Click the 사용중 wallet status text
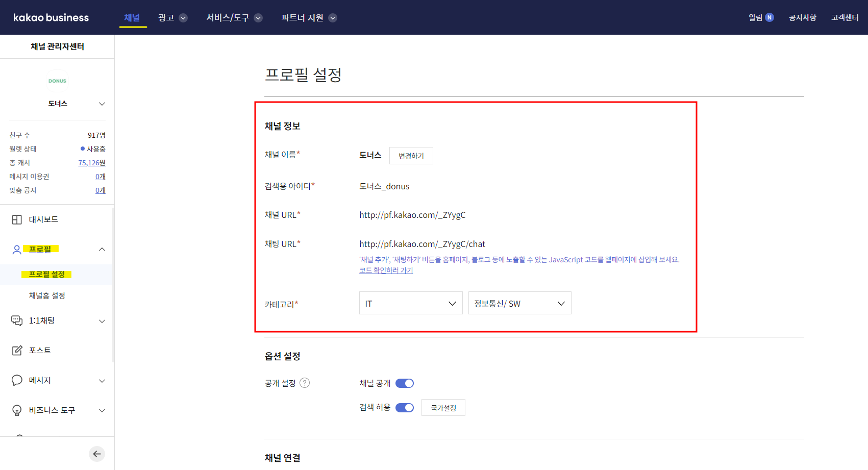868x470 pixels. click(96, 149)
